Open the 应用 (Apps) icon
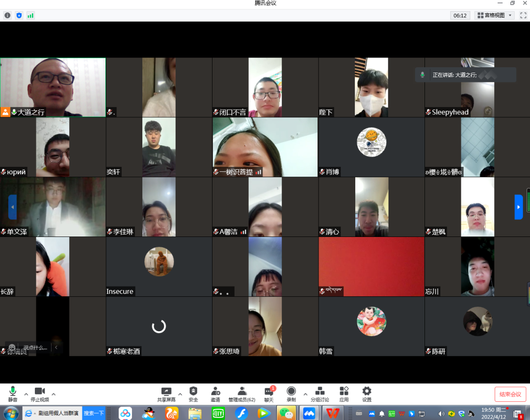530x420 pixels. 344,394
